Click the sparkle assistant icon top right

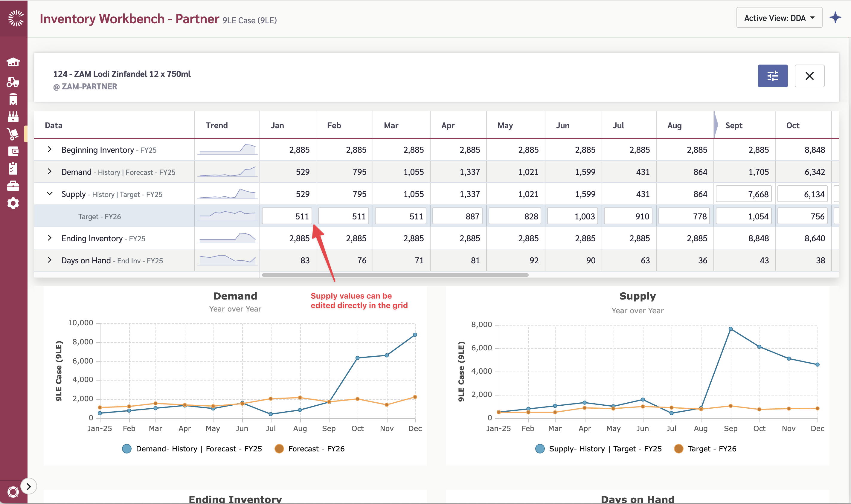pos(835,18)
